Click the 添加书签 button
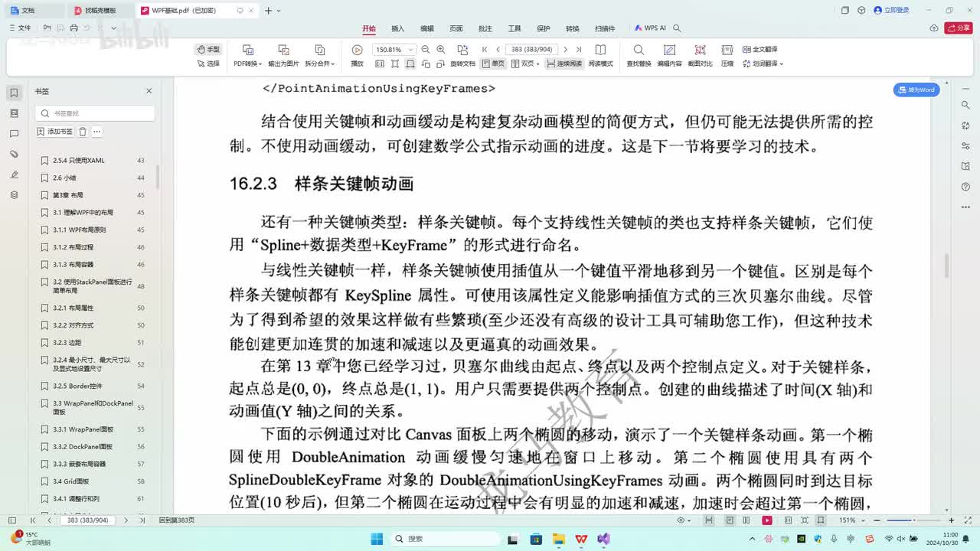This screenshot has width=980, height=551. coord(55,132)
